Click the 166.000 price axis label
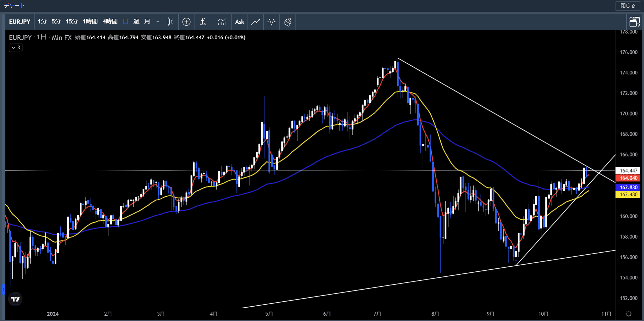The height and width of the screenshot is (321, 644). pos(629,155)
